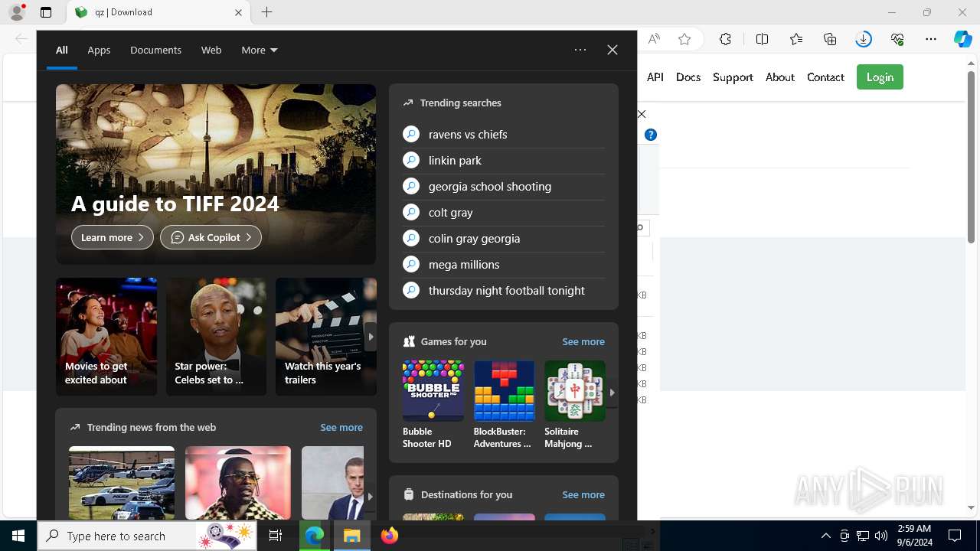Click the Read aloud icon
This screenshot has height=551, width=980.
point(654,39)
